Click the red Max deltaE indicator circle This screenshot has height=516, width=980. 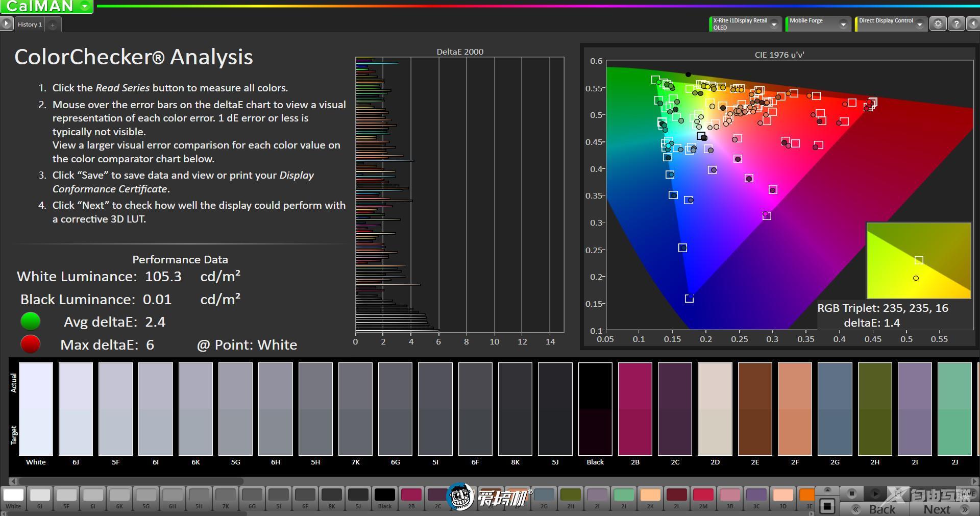pos(31,344)
